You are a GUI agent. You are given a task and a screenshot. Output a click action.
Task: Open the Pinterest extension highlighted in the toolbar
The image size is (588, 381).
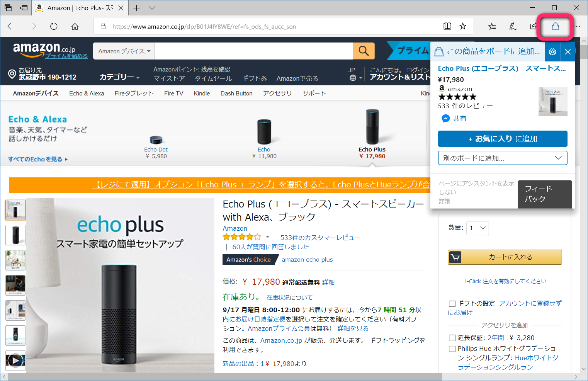(555, 26)
